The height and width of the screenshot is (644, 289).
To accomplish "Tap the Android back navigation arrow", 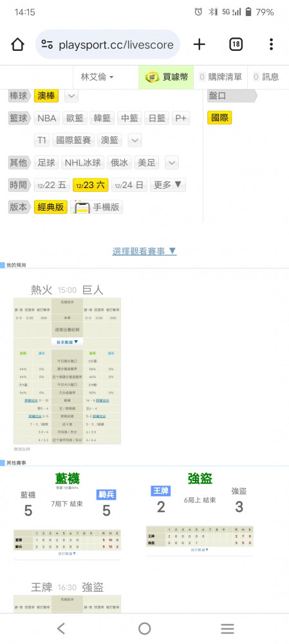I will click(x=61, y=629).
